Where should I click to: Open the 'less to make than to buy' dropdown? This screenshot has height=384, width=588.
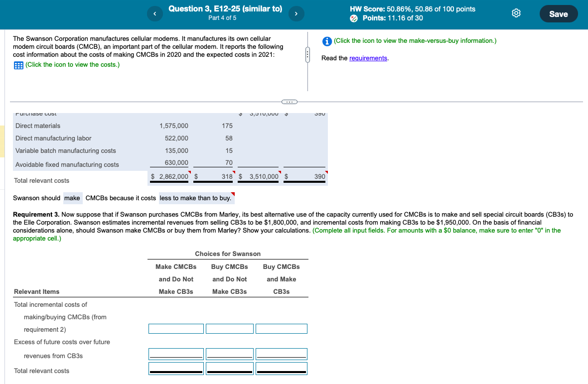[195, 198]
